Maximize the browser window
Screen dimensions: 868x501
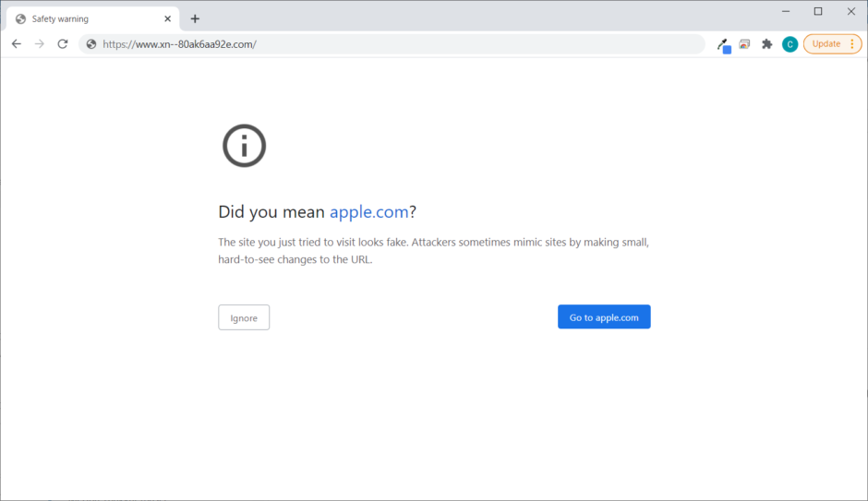(818, 11)
